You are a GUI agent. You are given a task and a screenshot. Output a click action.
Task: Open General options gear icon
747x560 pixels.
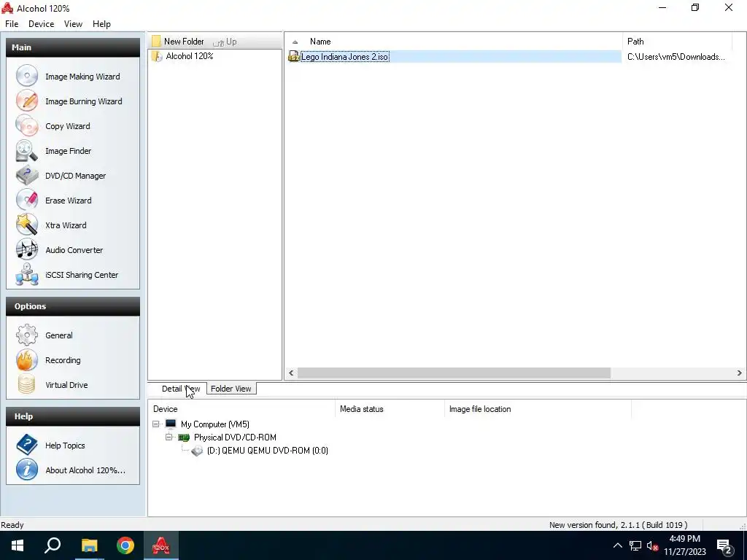pos(27,335)
